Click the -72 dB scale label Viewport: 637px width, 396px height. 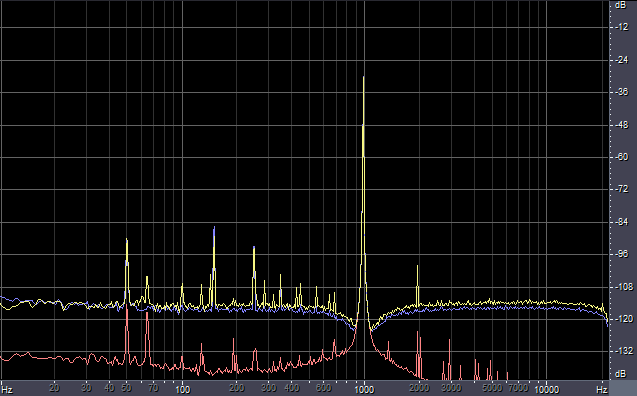coord(622,189)
